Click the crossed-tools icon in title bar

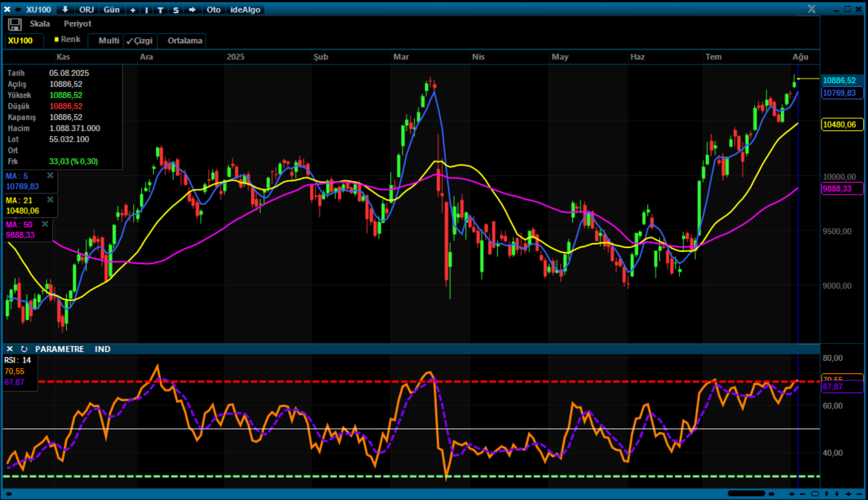[x=812, y=9]
